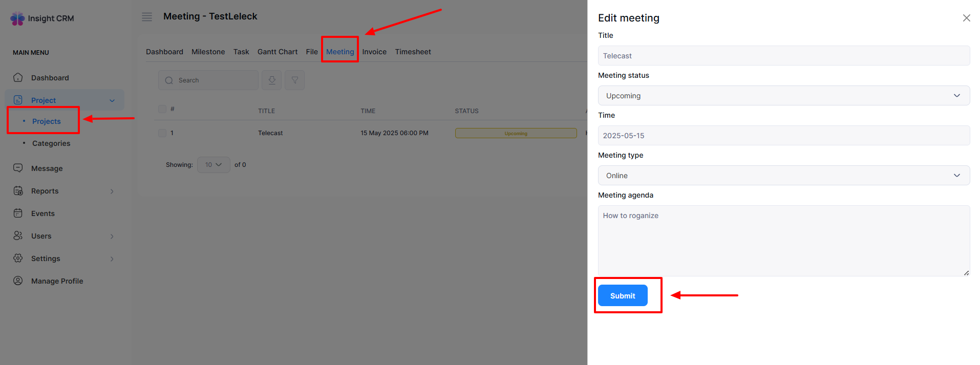The width and height of the screenshot is (980, 365).
Task: Click the Dashboard home icon in sidebar
Action: (x=18, y=78)
